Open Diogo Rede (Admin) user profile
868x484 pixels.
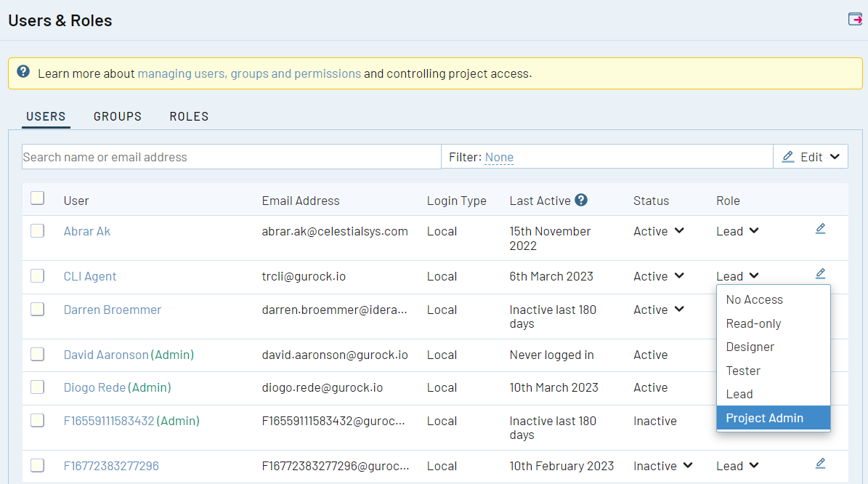click(x=118, y=387)
